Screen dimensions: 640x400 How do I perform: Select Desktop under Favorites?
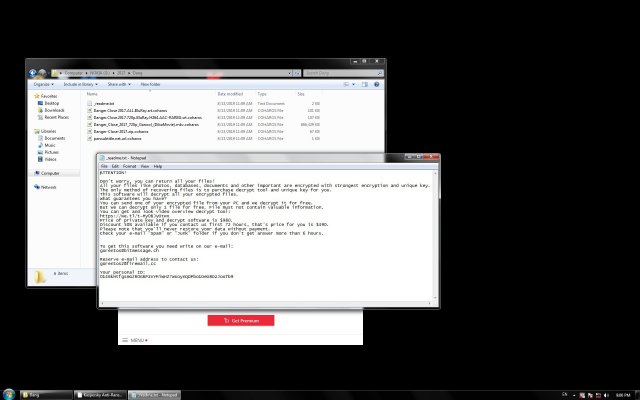click(x=49, y=104)
